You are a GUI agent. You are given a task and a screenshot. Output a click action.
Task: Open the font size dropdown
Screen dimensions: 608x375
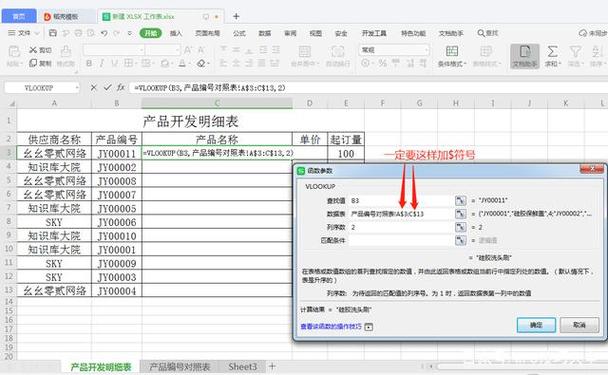[x=177, y=50]
